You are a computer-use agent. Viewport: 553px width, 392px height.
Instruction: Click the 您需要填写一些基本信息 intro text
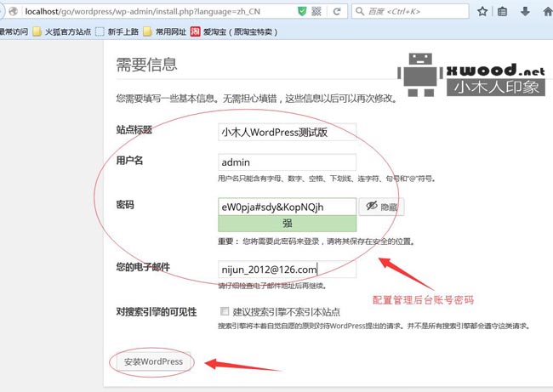(x=257, y=99)
